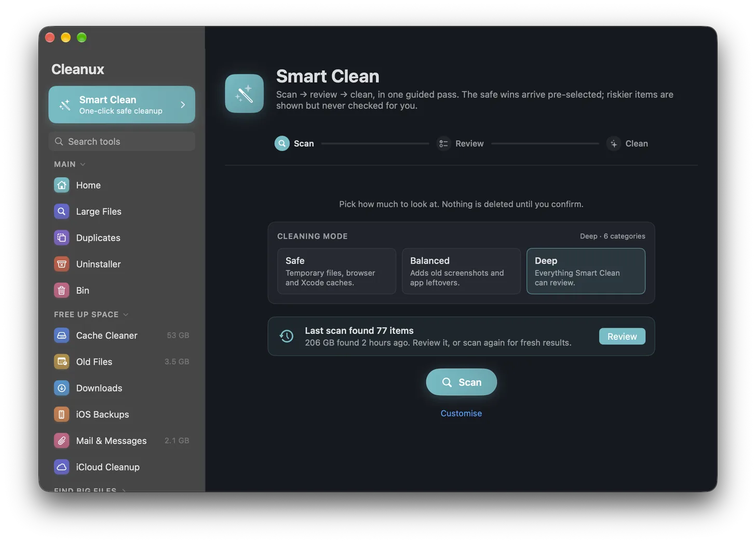Click the large Smart Clean wand tile

[245, 94]
